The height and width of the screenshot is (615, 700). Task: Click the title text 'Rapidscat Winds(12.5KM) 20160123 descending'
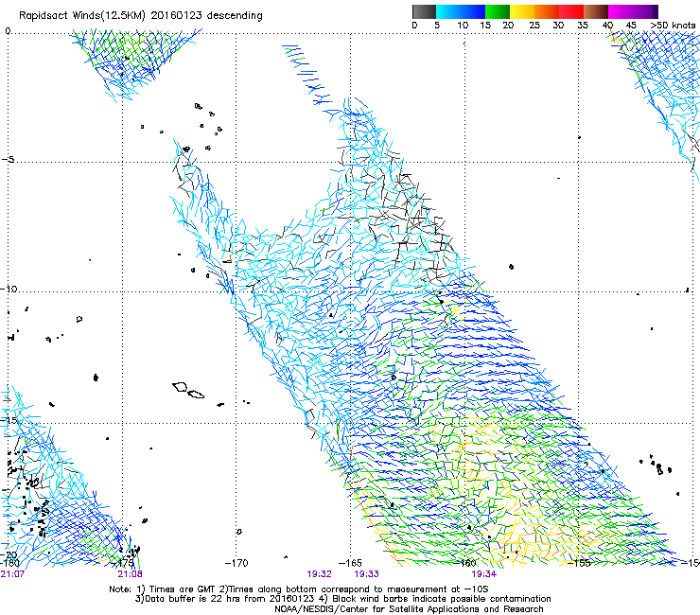click(141, 16)
